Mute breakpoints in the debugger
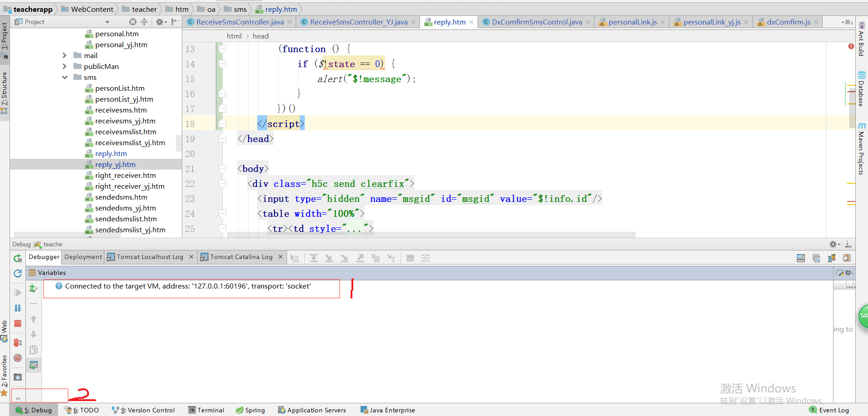 tap(18, 358)
